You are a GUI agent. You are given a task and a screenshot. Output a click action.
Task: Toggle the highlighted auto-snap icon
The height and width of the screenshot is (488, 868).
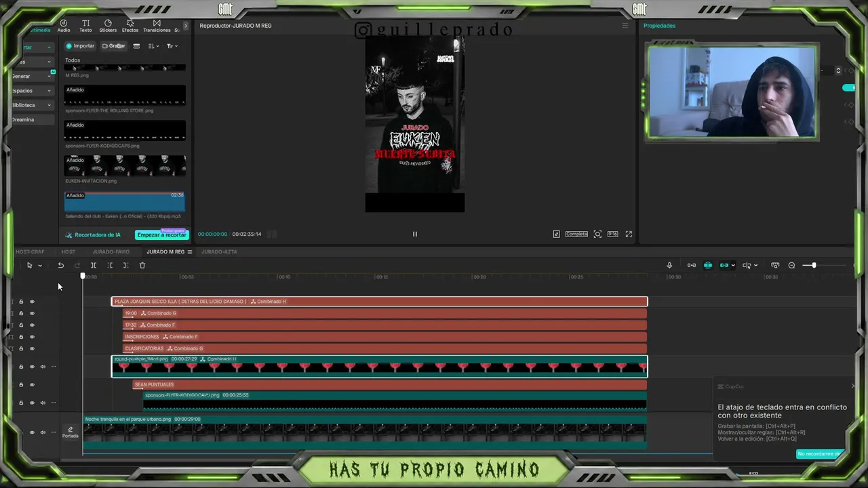[708, 265]
